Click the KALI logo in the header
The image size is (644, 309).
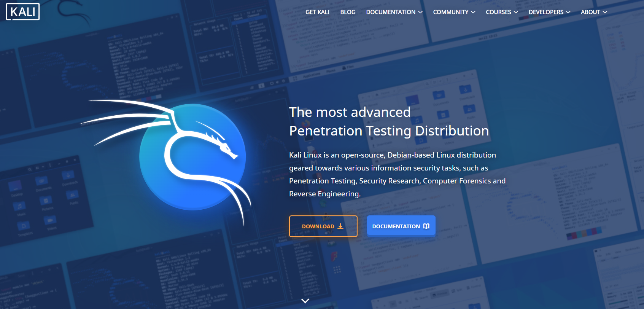click(23, 12)
